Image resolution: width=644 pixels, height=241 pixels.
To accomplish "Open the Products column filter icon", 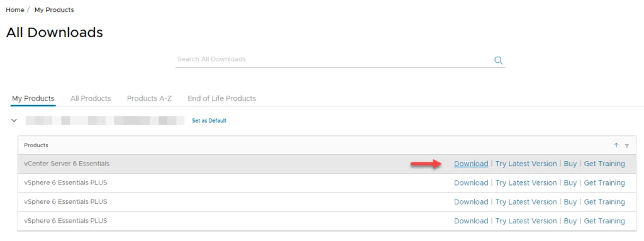I will click(x=627, y=145).
